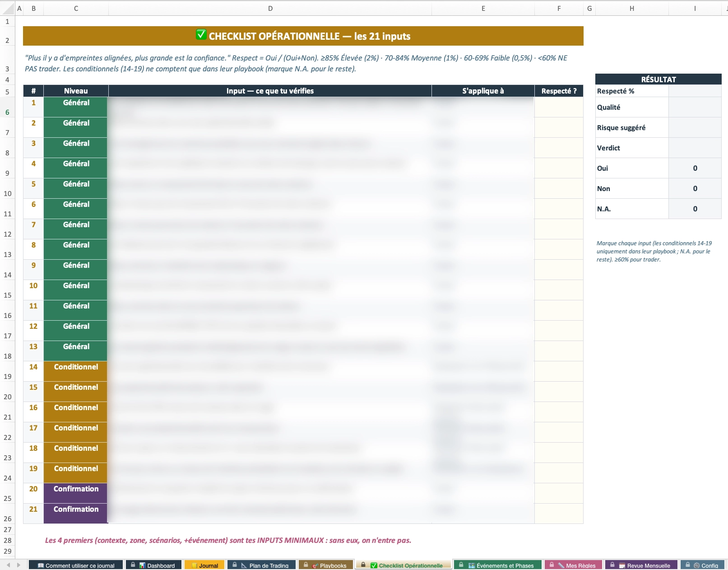Select column F header
Screen dimensions: 728x570
coord(559,8)
